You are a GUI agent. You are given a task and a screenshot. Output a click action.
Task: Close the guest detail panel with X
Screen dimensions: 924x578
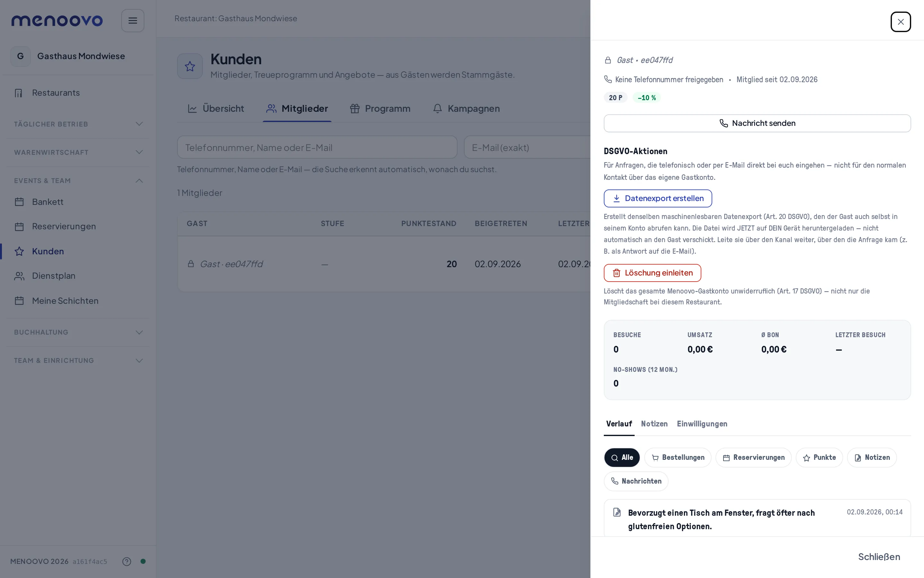(x=900, y=22)
